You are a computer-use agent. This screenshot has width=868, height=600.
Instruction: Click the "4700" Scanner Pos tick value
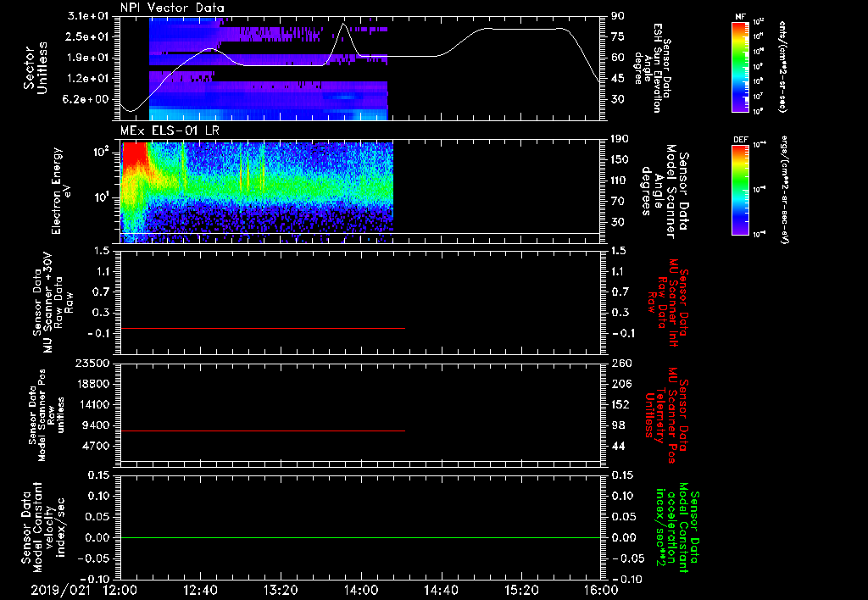coord(95,446)
